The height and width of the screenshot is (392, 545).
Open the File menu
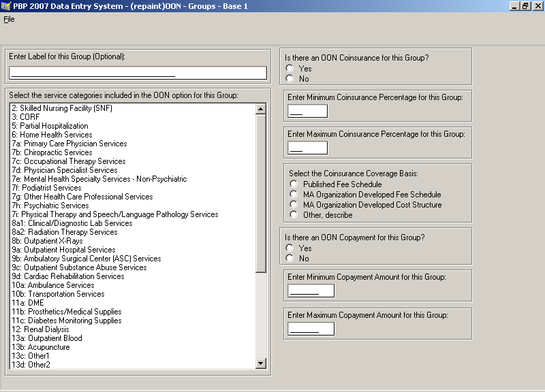pyautogui.click(x=9, y=19)
